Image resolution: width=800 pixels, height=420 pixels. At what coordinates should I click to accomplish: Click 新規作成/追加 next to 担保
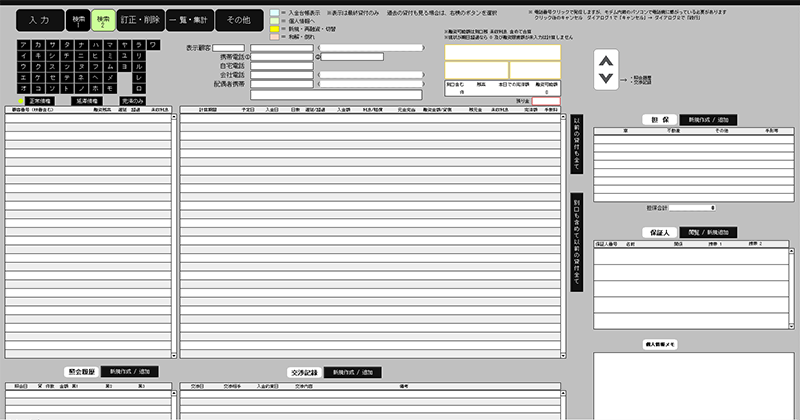[x=709, y=120]
